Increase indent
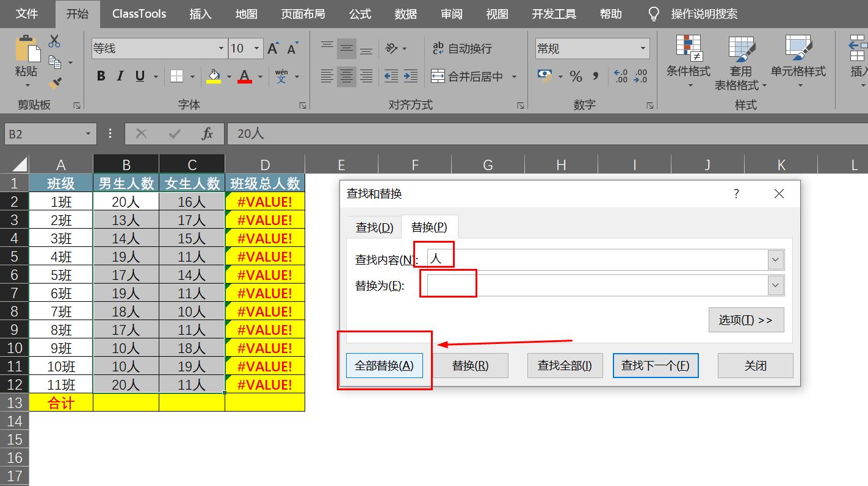This screenshot has height=486, width=868. point(411,76)
